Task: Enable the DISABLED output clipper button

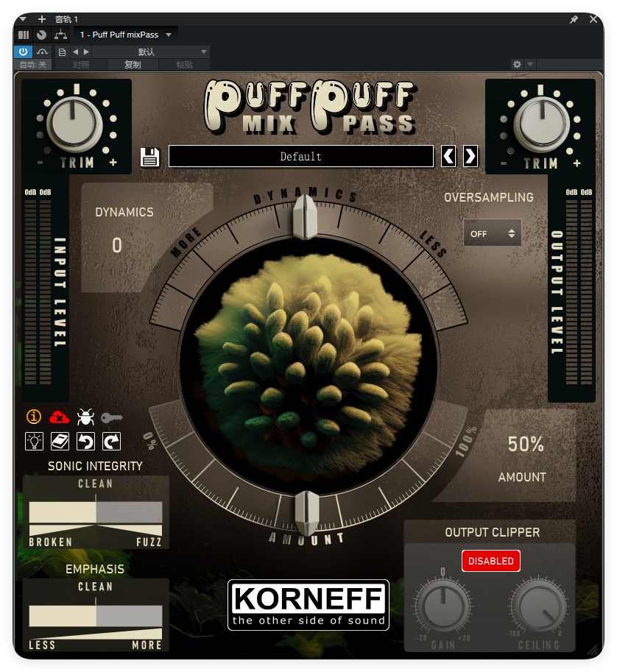Action: (491, 561)
